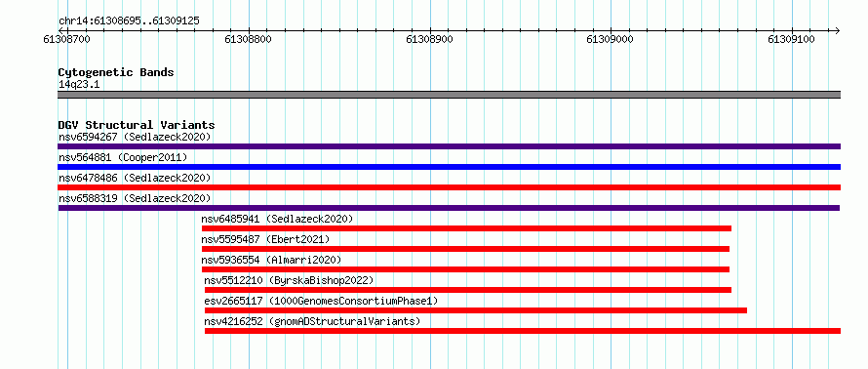Click ruler position 61308700
The image size is (868, 369).
coord(67,39)
